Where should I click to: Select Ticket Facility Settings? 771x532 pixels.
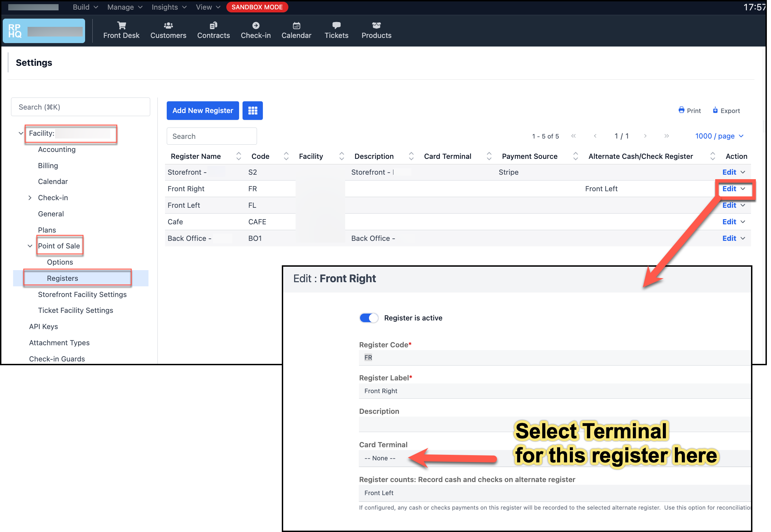[75, 310]
